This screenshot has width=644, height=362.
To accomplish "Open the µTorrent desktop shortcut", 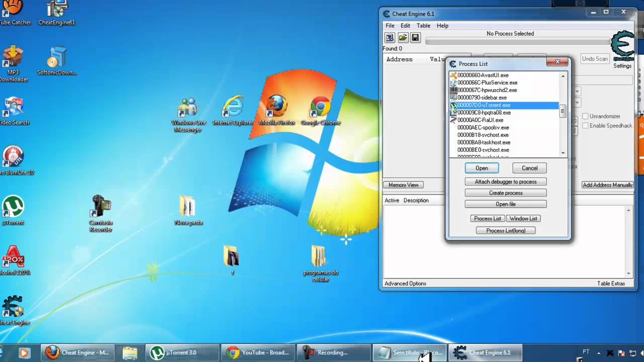I will pos(13,211).
